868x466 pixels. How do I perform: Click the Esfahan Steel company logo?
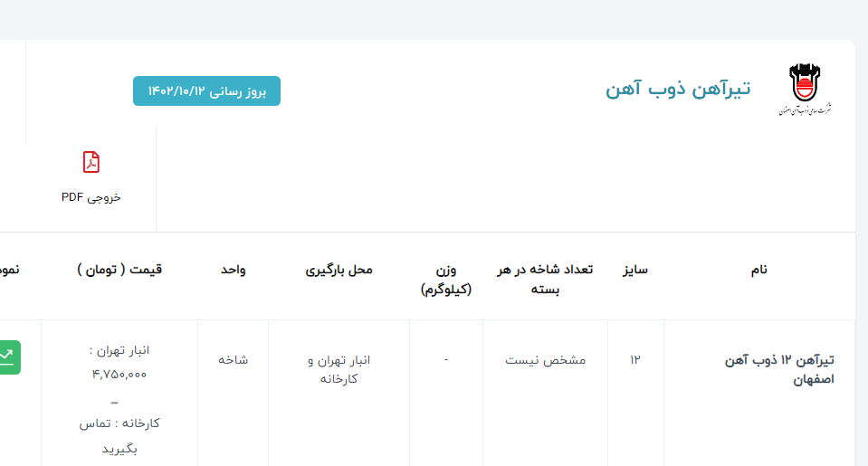point(803,90)
